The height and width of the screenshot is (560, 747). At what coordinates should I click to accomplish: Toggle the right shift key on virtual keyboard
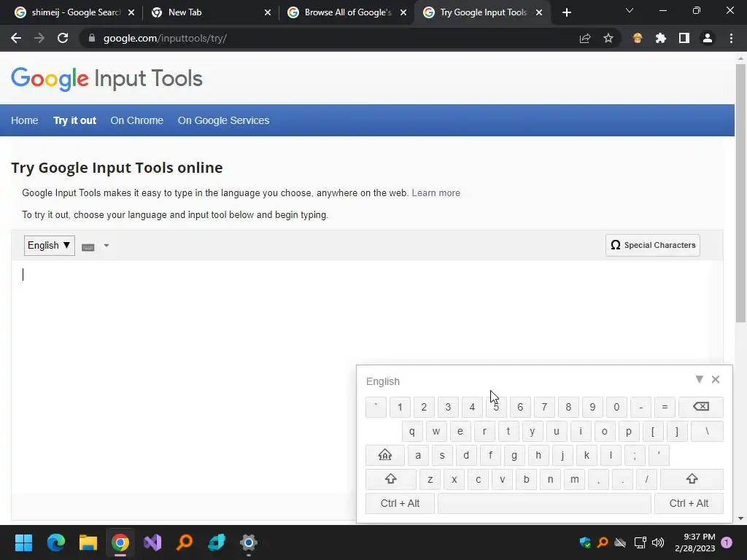pyautogui.click(x=692, y=479)
